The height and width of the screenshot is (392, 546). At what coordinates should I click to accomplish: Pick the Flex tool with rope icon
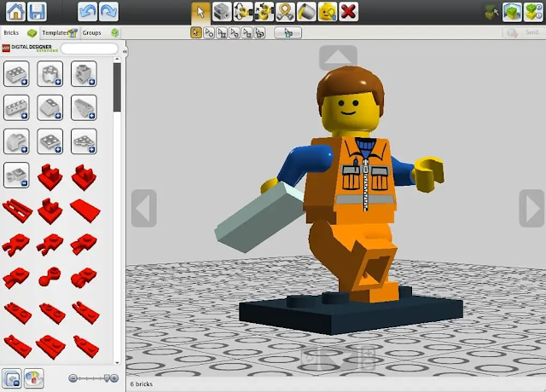(285, 12)
